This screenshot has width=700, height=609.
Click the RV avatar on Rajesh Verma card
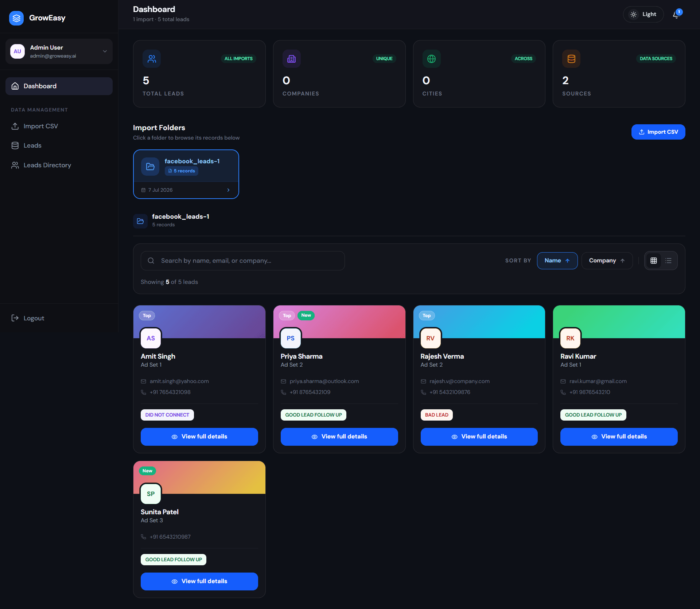(431, 338)
